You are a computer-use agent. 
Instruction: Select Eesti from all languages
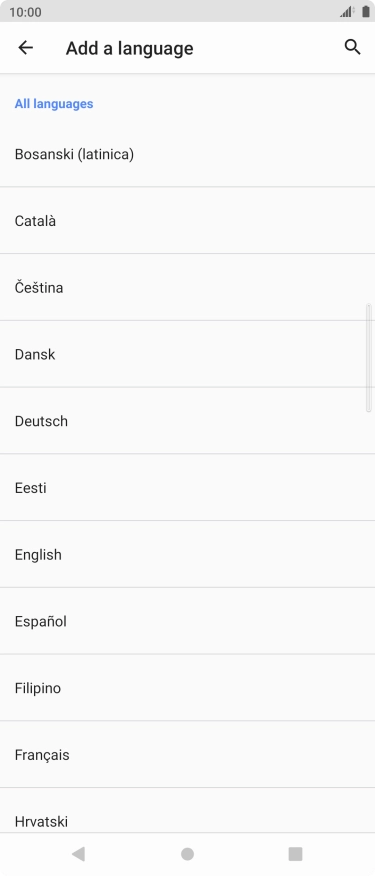coord(187,488)
